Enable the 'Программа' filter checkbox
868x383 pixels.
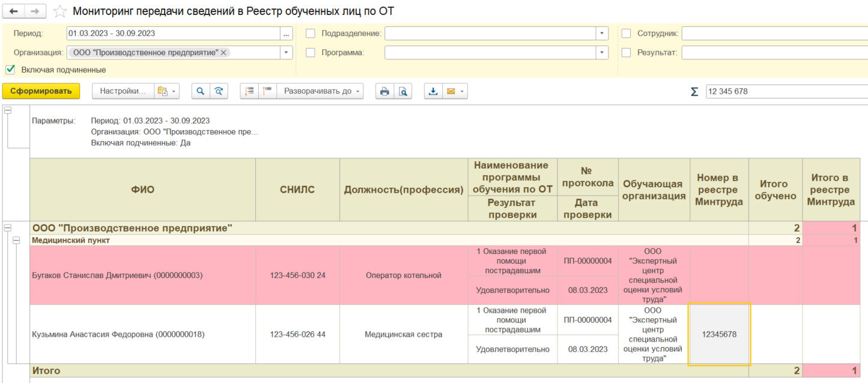coord(311,53)
